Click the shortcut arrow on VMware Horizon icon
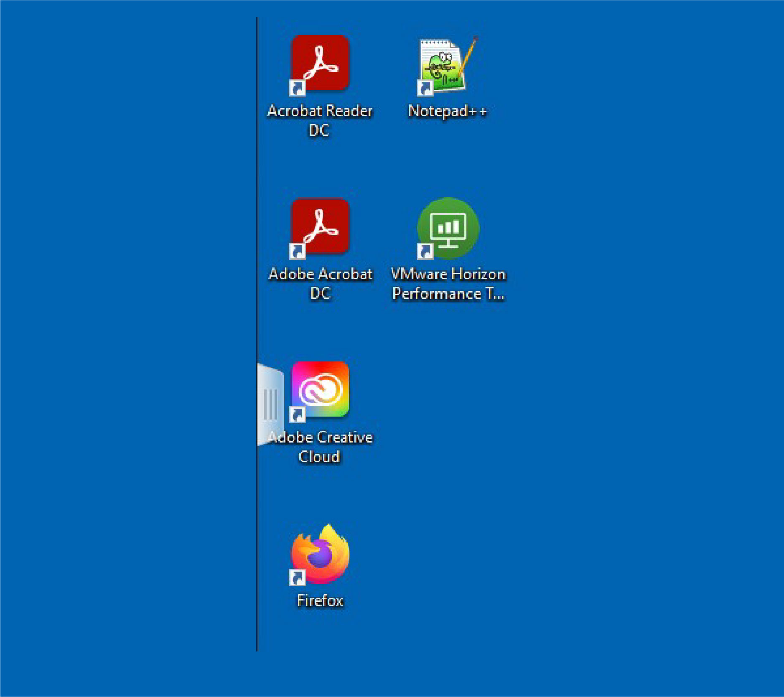 point(425,251)
